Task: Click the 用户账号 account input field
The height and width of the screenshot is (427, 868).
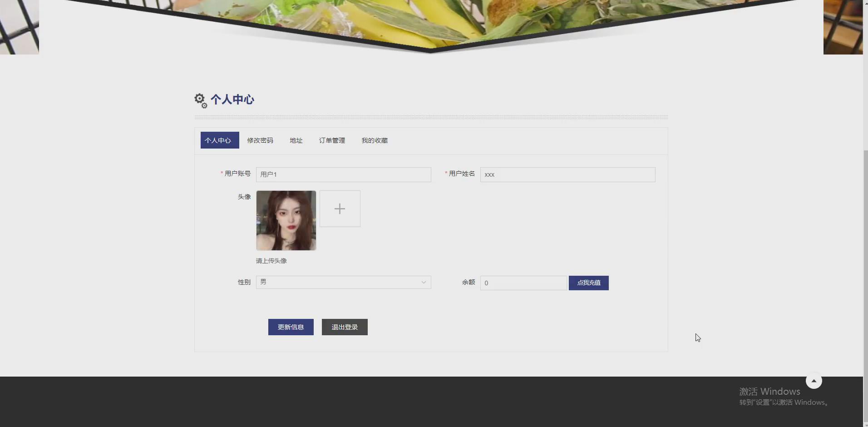Action: [344, 174]
